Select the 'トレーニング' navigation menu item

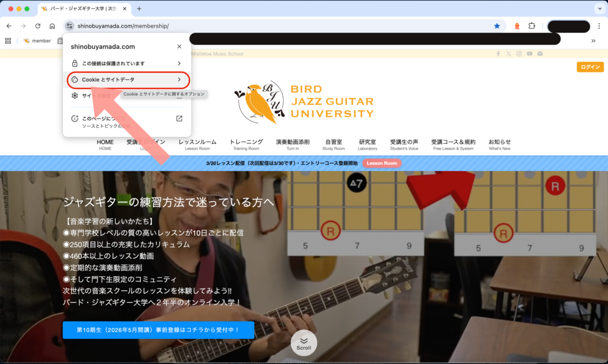coord(246,145)
